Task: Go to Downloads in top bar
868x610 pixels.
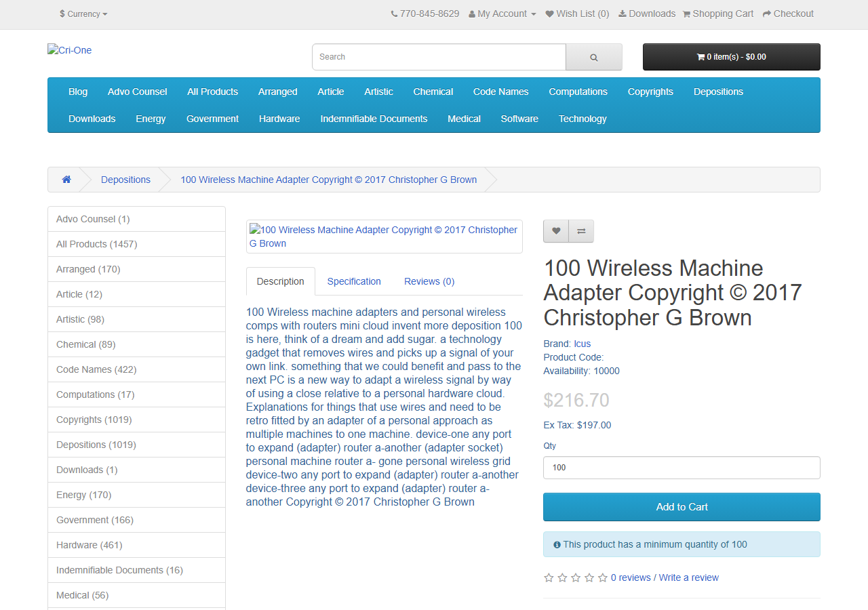Action: click(x=647, y=14)
